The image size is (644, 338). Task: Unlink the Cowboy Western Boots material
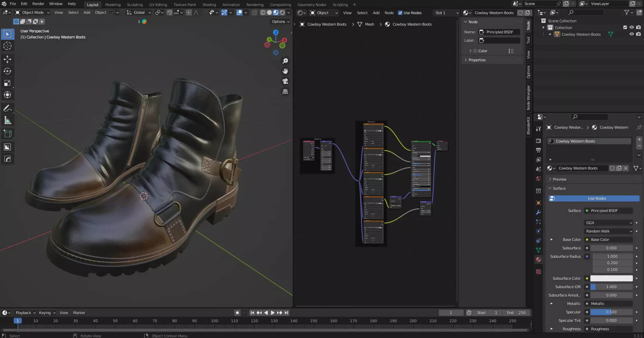click(626, 168)
